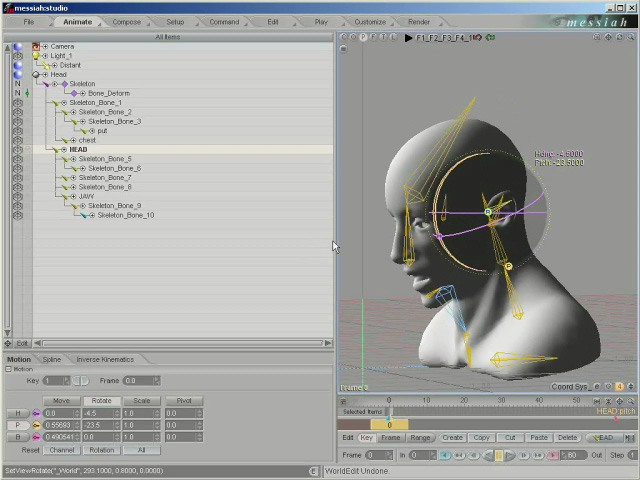The image size is (640, 480).
Task: Toggle Key edit mode in timeline
Action: click(x=366, y=438)
